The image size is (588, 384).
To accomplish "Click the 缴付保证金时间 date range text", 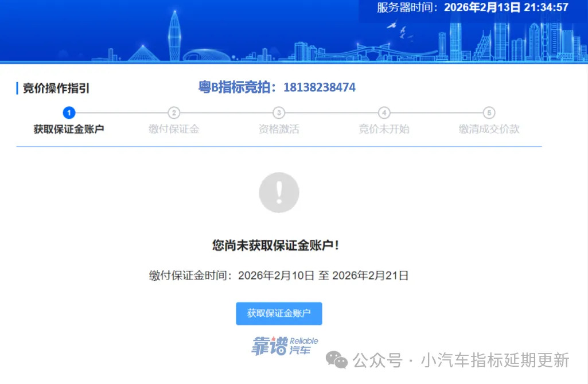I will pyautogui.click(x=279, y=276).
